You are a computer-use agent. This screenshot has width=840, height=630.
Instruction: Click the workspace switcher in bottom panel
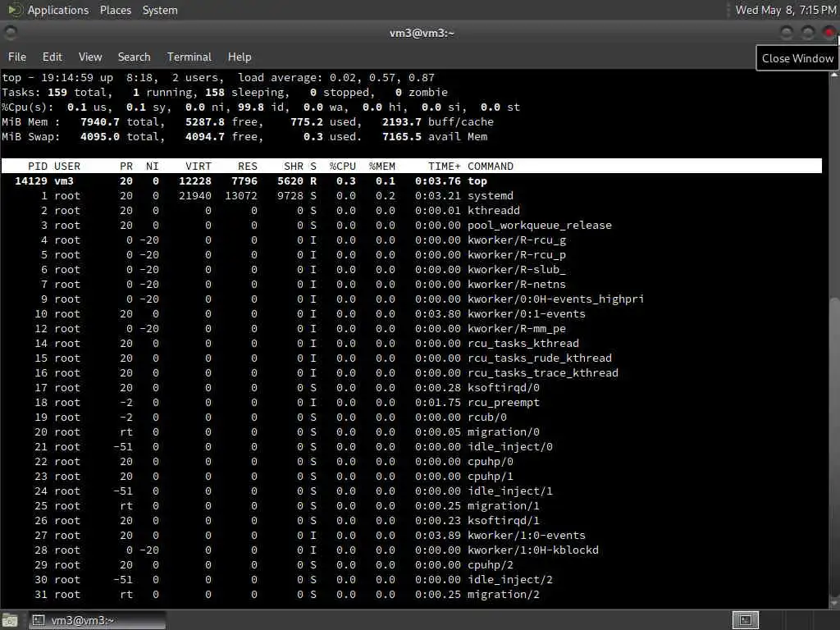(745, 620)
